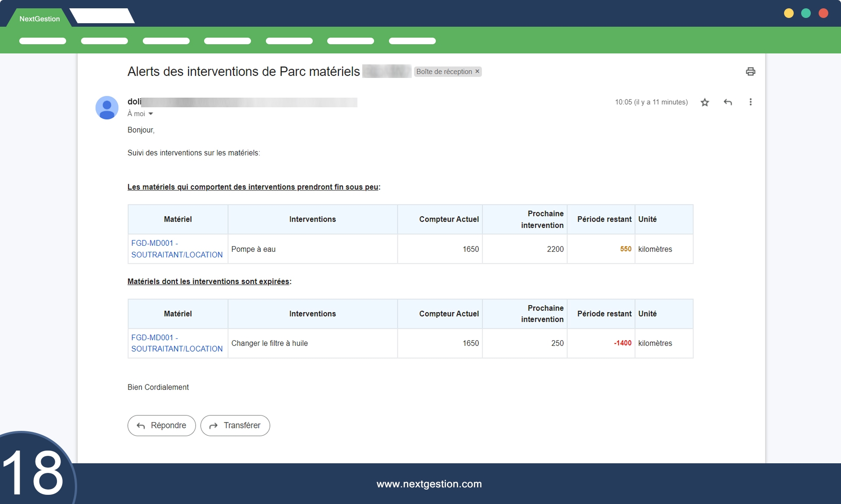Remove the Boîte de réception label
The height and width of the screenshot is (504, 841).
[x=477, y=71]
